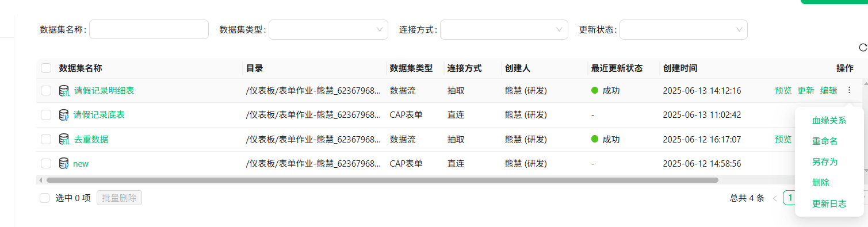Open the 请假记录明细表 dataset link
Image resolution: width=868 pixels, height=227 pixels.
104,90
